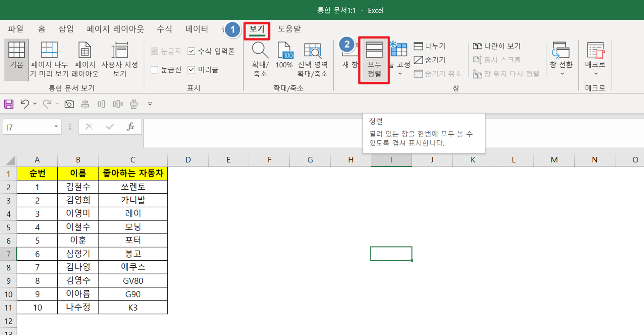Open the 확대/축소 zoom dialog
Viewport: 644px width, 335px height.
click(260, 60)
